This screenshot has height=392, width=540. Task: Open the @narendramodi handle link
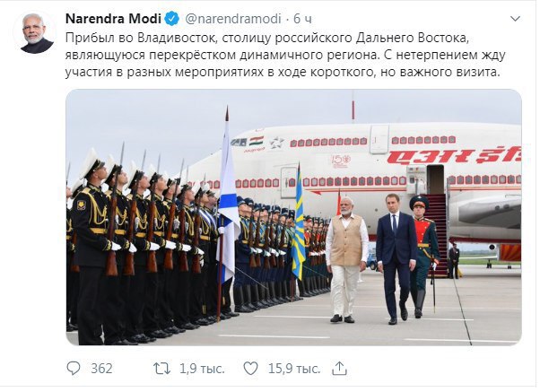click(233, 19)
